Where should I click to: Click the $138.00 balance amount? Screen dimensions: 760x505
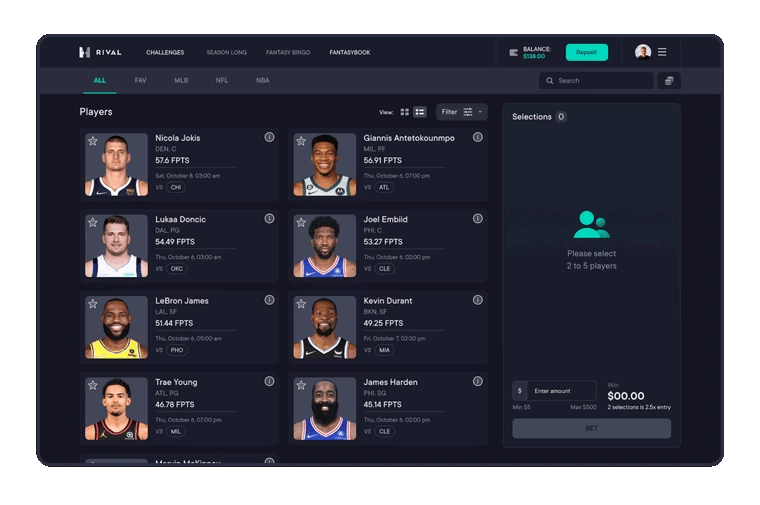[534, 57]
